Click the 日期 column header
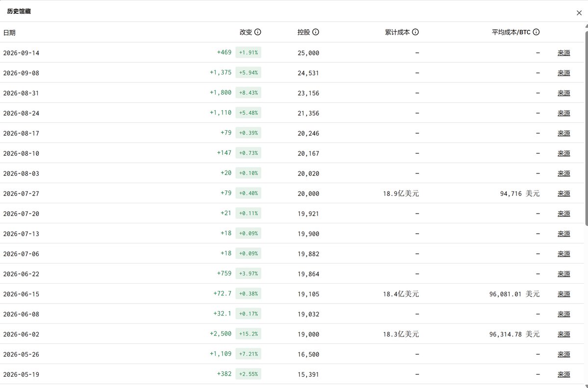588x388 pixels. click(9, 33)
